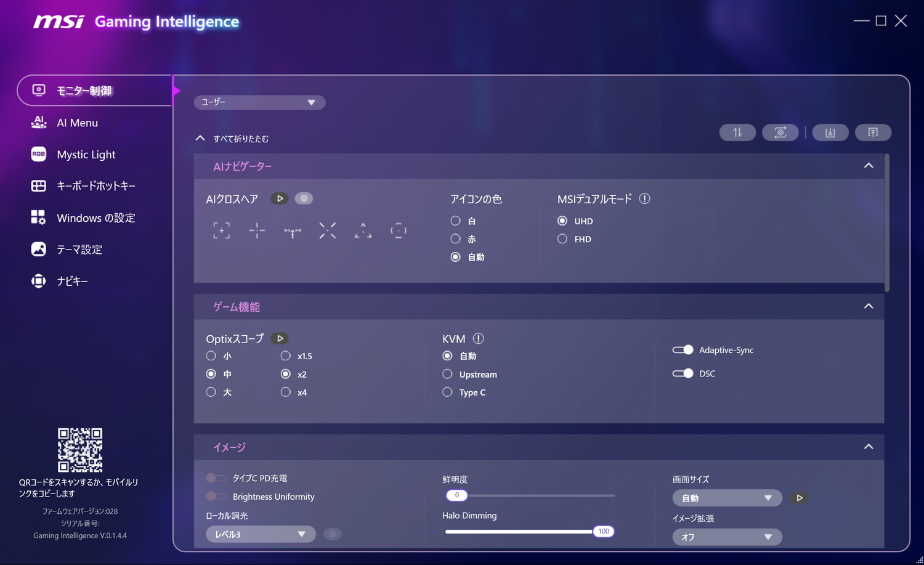Turn on Brightness Uniformity
The width and height of the screenshot is (924, 565).
216,496
